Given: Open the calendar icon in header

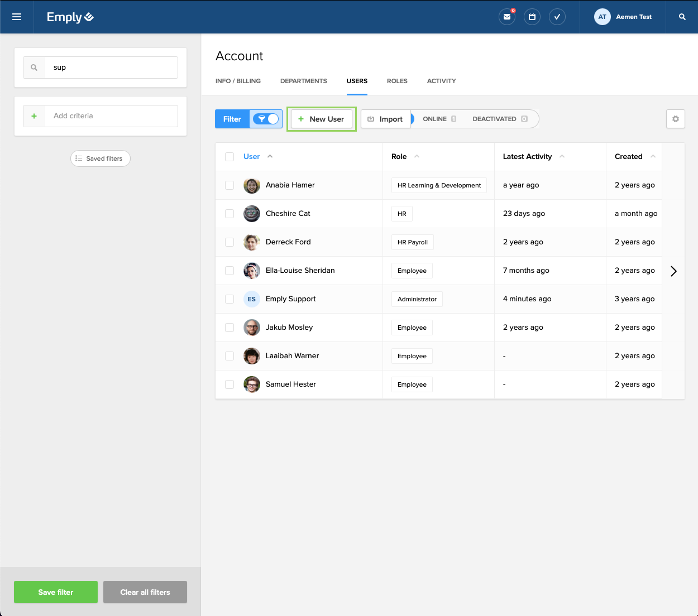Looking at the screenshot, I should (532, 17).
